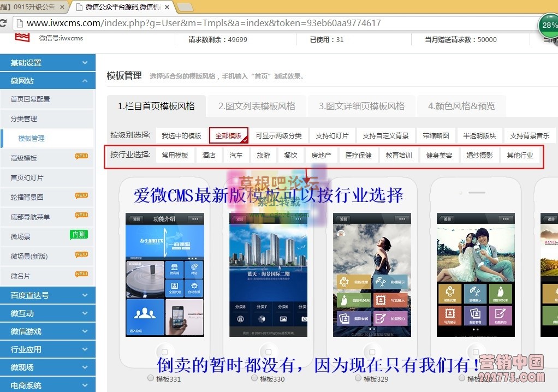Click the 支持幻灯片 filter option

pos(334,135)
